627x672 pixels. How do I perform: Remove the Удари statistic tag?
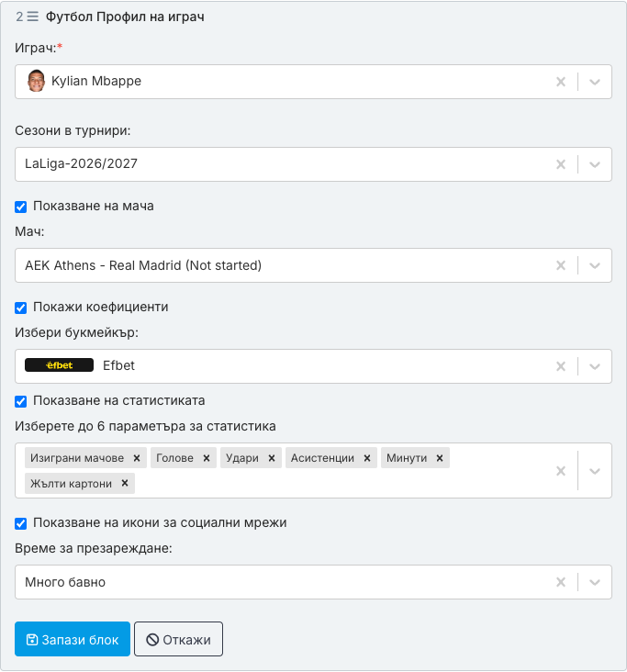coord(272,458)
